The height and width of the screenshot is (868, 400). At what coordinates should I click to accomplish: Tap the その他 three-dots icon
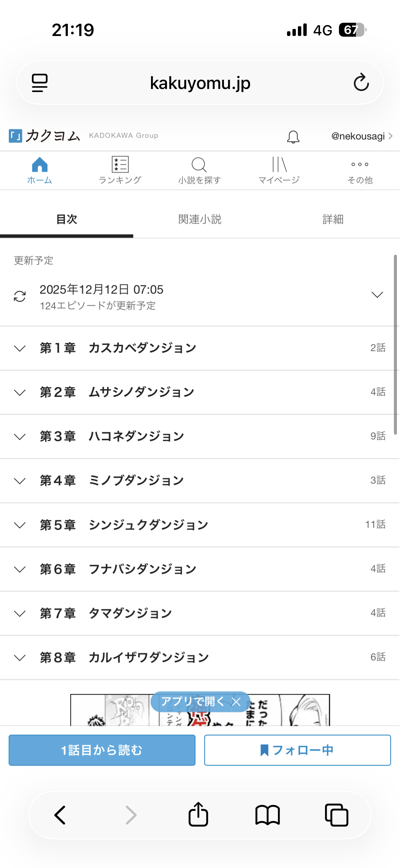[x=360, y=165]
